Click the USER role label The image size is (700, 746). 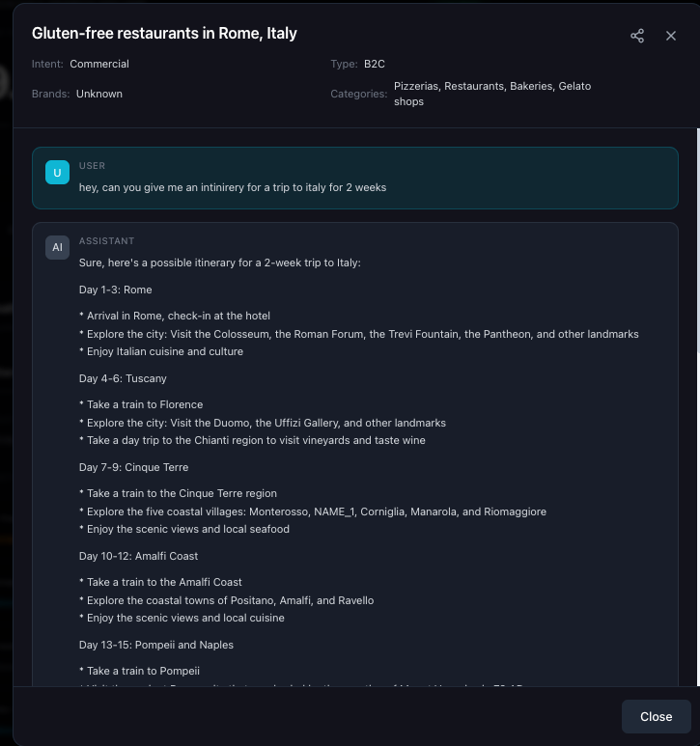pos(92,166)
